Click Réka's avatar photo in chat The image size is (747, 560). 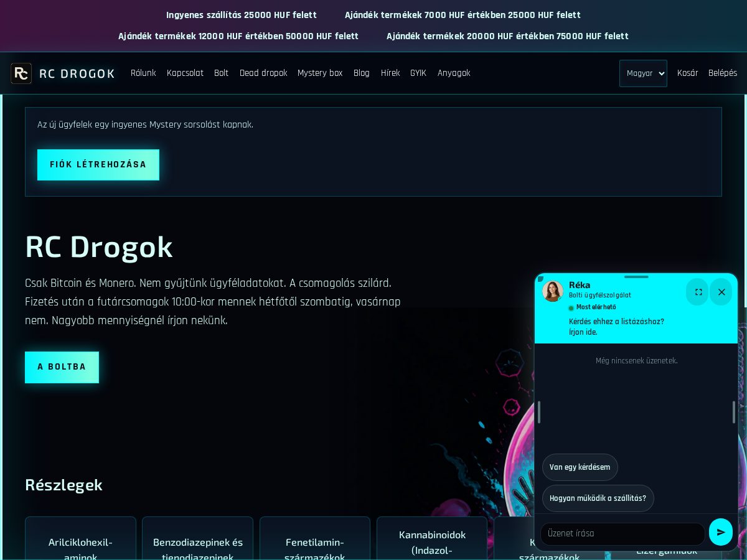point(553,291)
